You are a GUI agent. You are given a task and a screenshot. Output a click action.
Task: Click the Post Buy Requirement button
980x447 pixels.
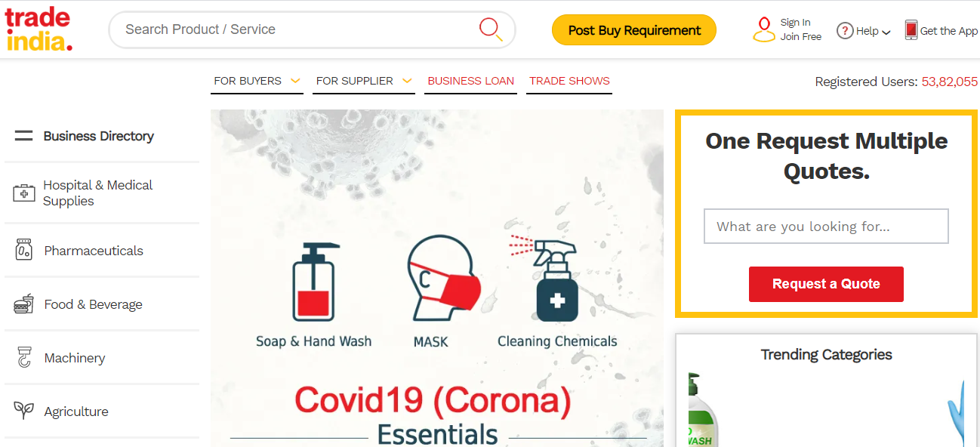pyautogui.click(x=634, y=30)
